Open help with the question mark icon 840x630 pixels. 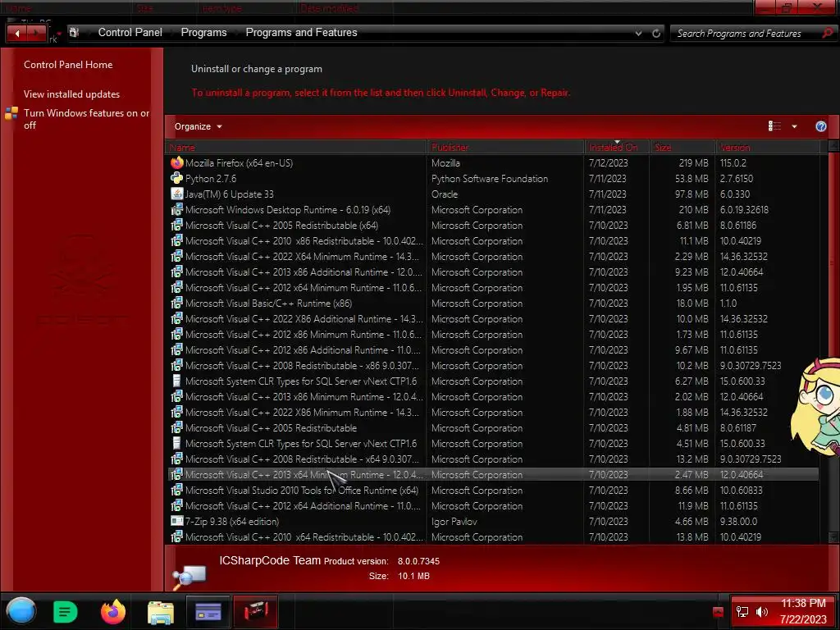(x=820, y=126)
